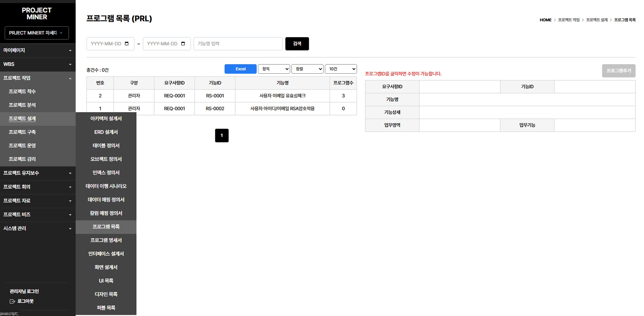Click the 검색 search button

pos(297,44)
